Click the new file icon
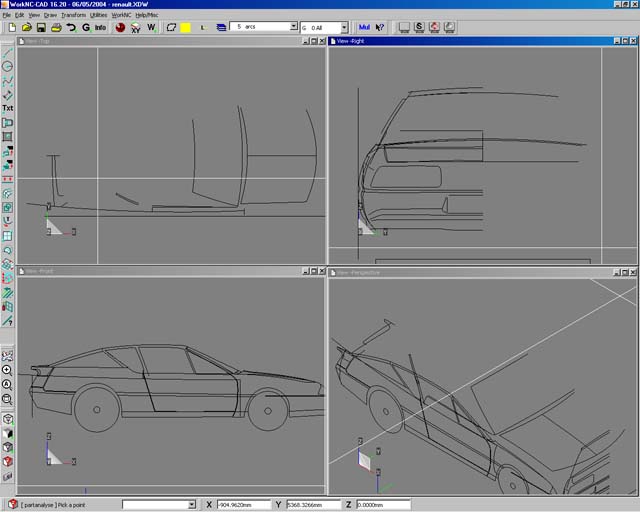Viewport: 640px width, 512px height. point(12,27)
